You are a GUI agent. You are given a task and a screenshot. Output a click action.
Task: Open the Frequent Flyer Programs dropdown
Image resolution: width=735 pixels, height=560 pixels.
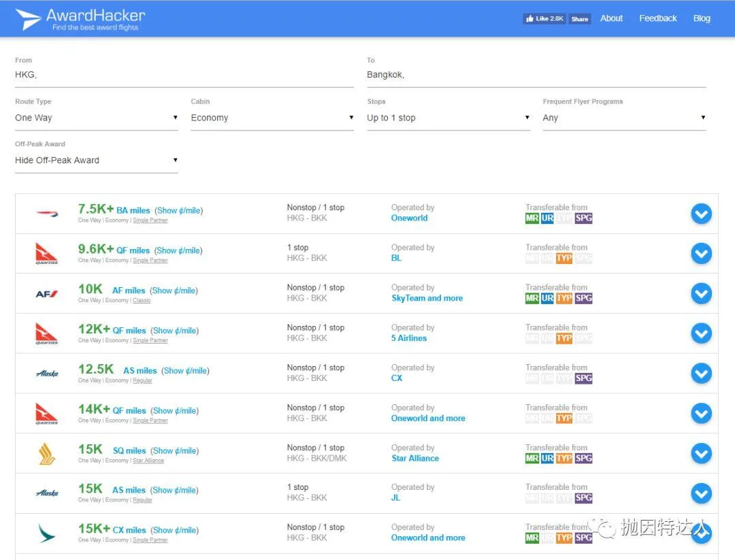[x=624, y=118]
